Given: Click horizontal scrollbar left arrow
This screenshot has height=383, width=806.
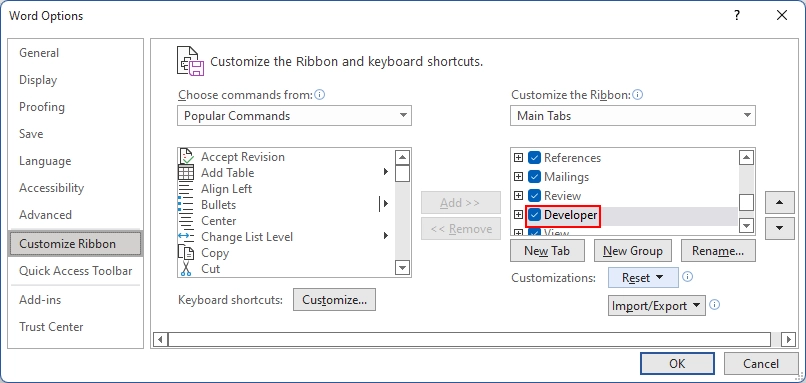Looking at the screenshot, I should pyautogui.click(x=160, y=339).
